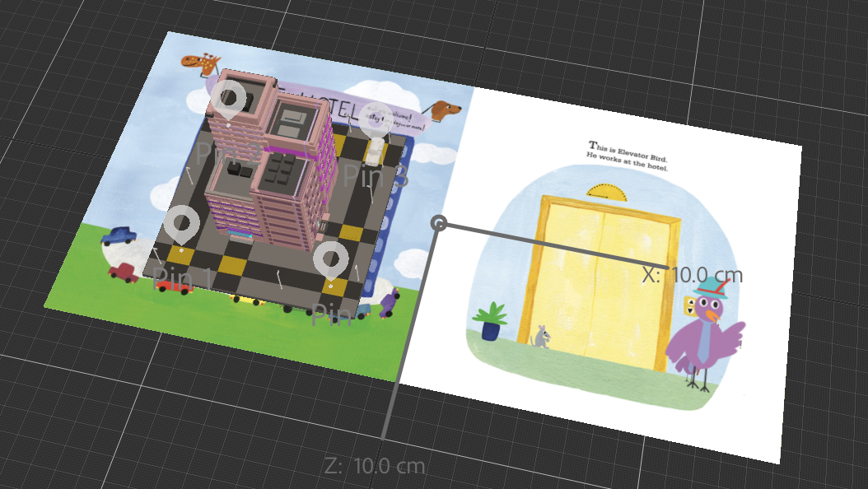
Task: Select the Pin 1 marker icon
Action: tap(181, 226)
